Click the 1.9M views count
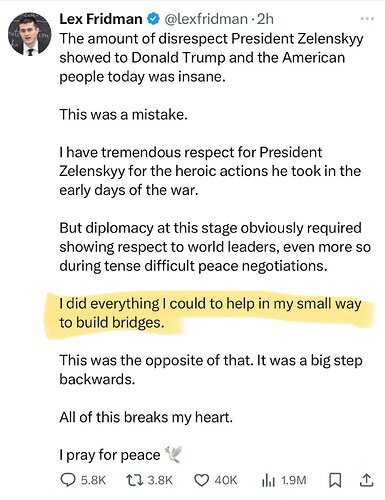This screenshot has width=385, height=500. tap(293, 480)
